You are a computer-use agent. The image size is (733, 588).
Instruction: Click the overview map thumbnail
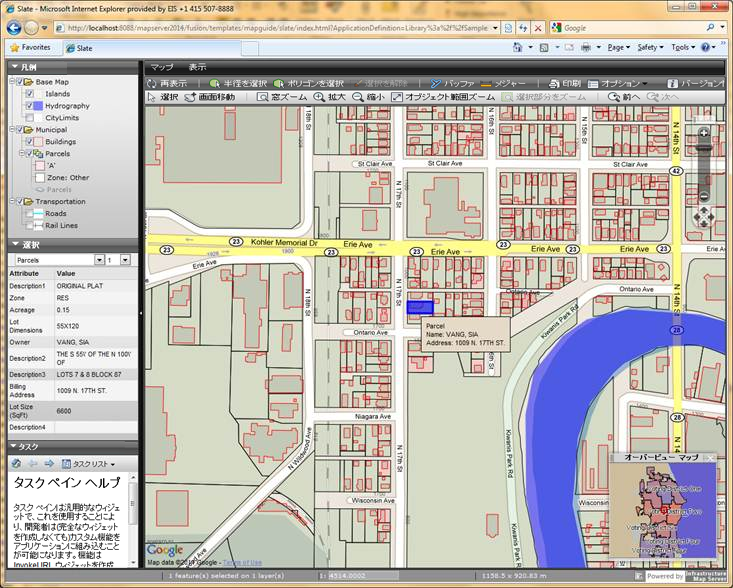click(x=663, y=510)
